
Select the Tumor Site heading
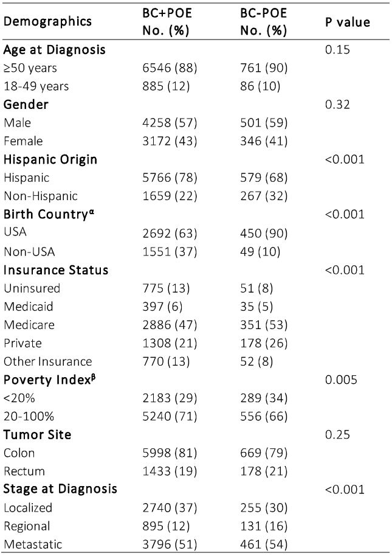[37, 435]
